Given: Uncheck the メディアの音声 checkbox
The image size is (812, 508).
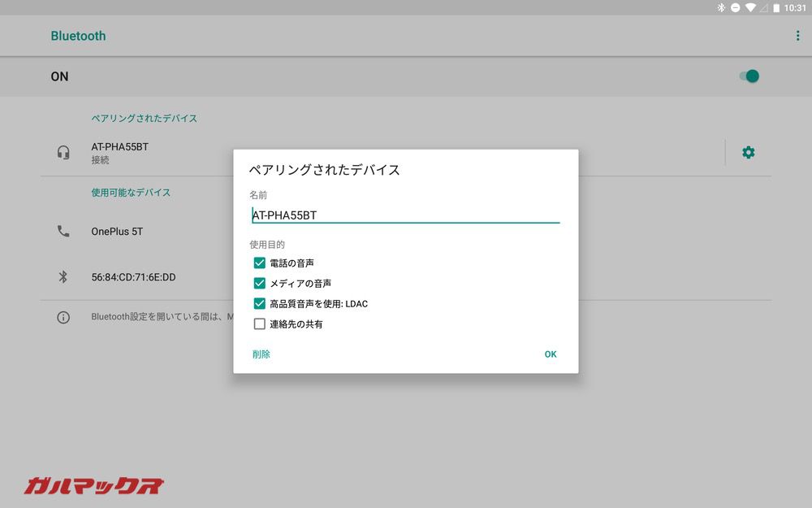Looking at the screenshot, I should tap(260, 283).
